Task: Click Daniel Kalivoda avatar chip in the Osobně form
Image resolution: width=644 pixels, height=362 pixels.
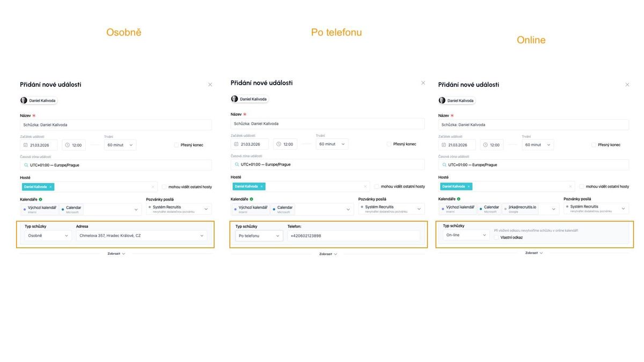Action: [x=38, y=100]
